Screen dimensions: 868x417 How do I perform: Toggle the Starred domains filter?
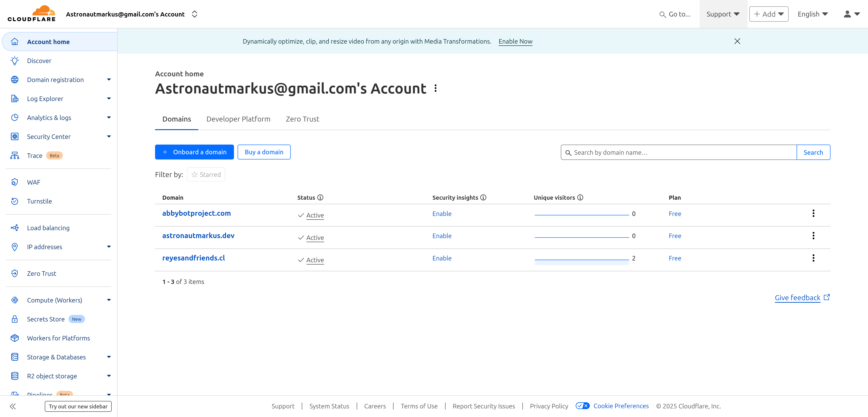[206, 174]
